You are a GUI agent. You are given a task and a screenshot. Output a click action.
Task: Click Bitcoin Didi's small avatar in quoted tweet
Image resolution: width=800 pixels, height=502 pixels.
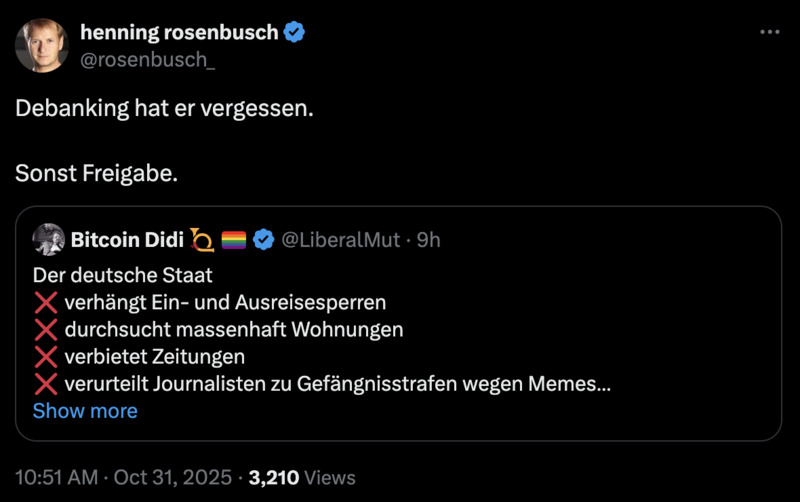pyautogui.click(x=49, y=240)
